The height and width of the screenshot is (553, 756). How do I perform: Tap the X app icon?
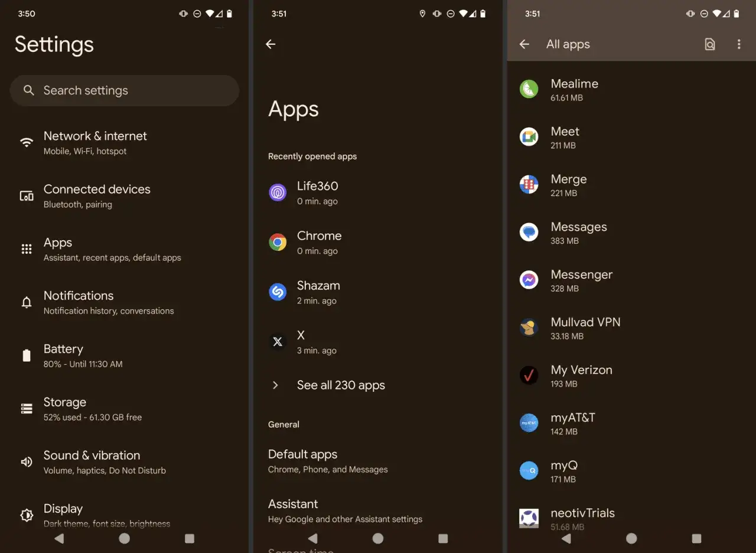point(278,342)
